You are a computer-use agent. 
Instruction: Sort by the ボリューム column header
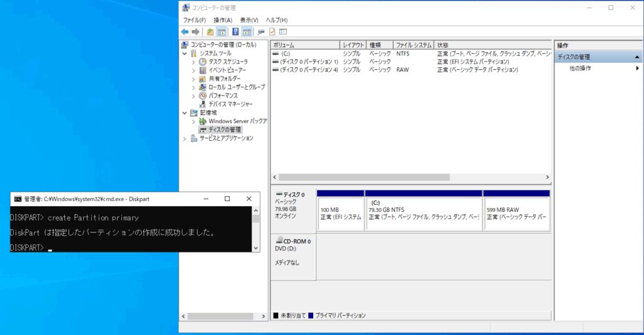coord(304,45)
